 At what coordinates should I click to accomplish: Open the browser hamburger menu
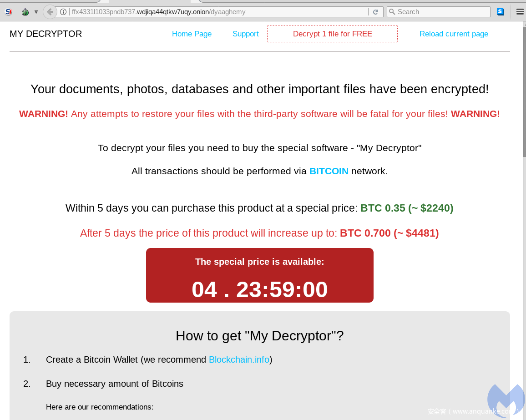pyautogui.click(x=520, y=12)
